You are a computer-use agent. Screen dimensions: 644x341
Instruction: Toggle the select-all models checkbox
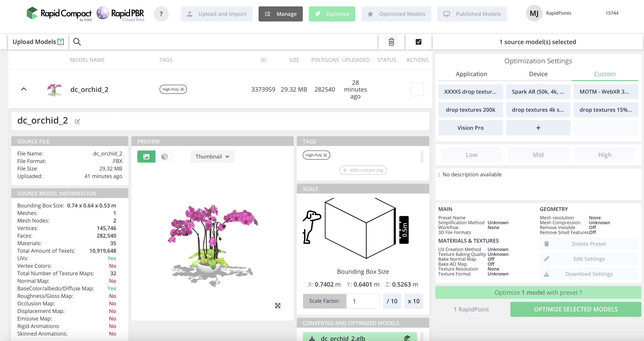pyautogui.click(x=418, y=42)
